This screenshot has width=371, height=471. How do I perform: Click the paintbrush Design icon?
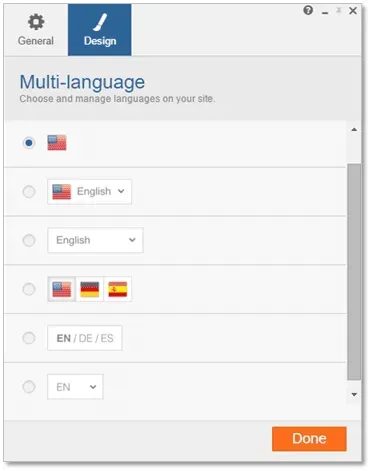click(x=100, y=22)
